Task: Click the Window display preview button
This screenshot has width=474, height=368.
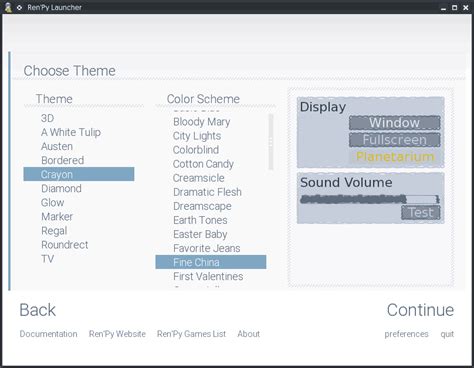Action: pos(395,123)
